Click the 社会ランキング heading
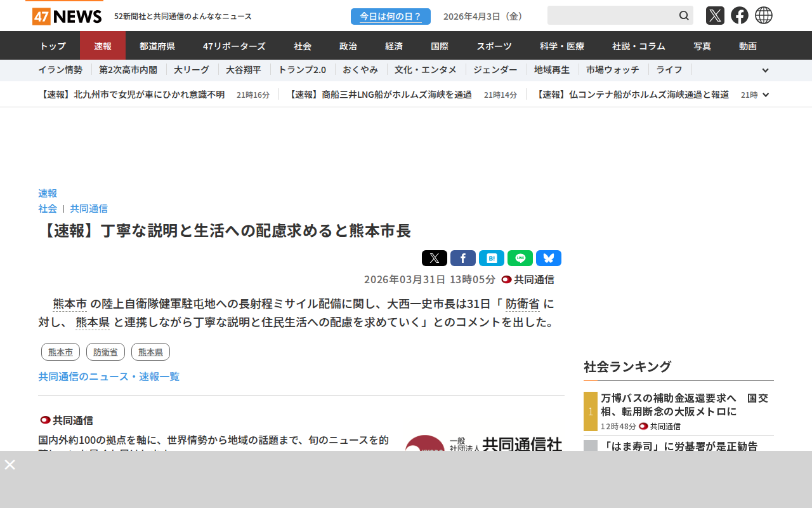 coord(627,366)
